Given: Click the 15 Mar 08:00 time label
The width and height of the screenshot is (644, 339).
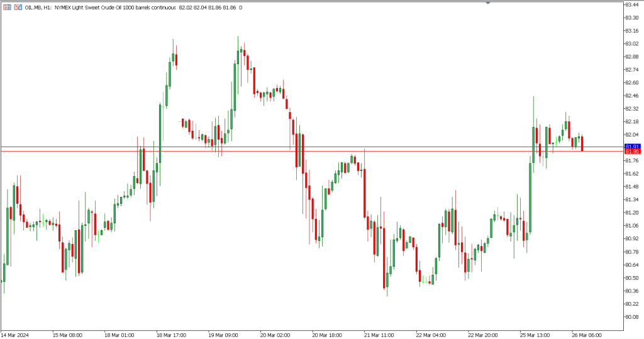Looking at the screenshot, I should coord(67,335).
